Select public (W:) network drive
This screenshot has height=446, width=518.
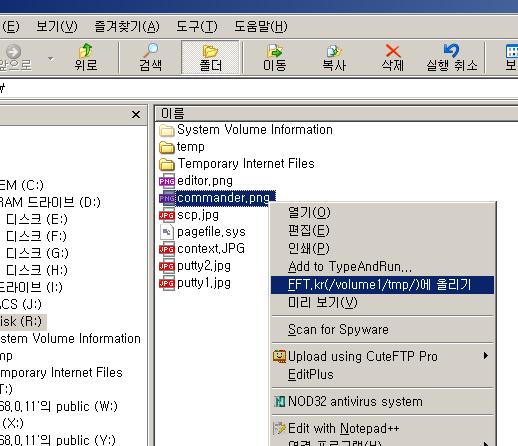click(59, 406)
